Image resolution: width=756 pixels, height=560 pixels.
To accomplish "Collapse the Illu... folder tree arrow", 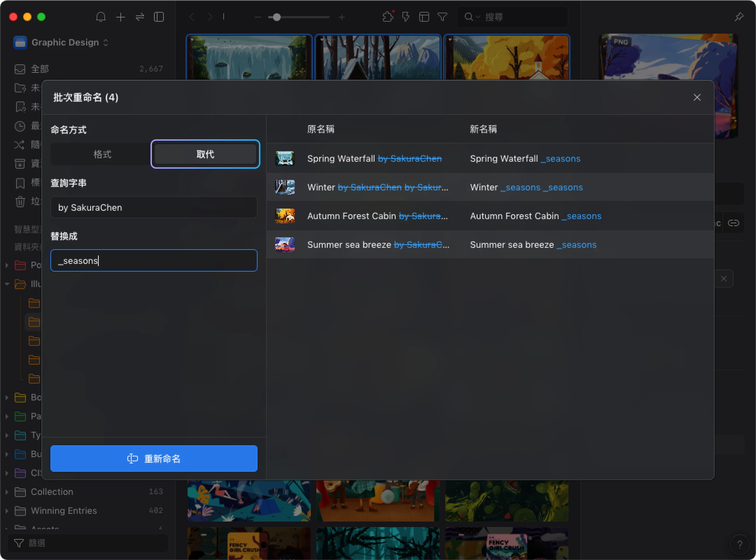I will [7, 284].
